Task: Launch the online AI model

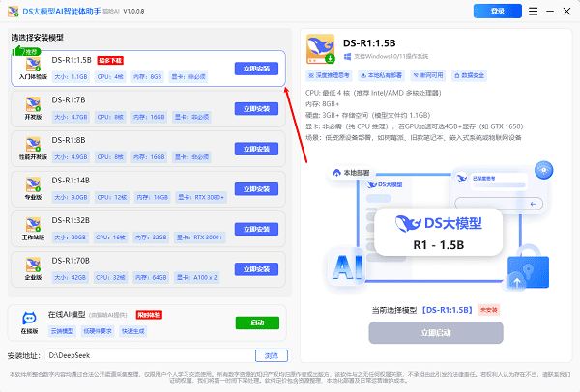Action: click(257, 322)
